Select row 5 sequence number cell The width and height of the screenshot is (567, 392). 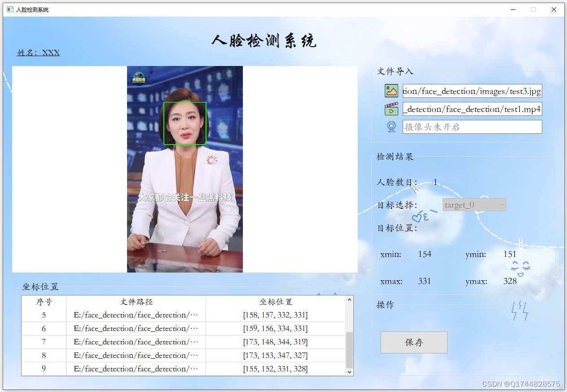tap(44, 315)
